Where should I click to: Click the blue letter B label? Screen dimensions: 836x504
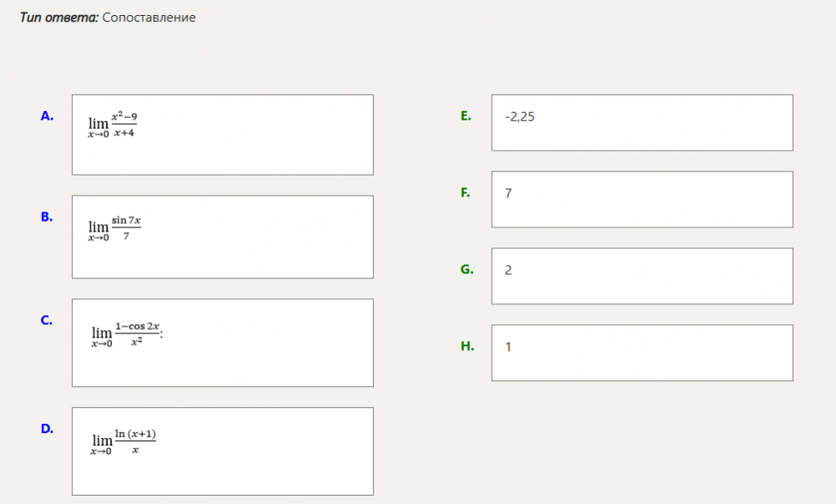pyautogui.click(x=47, y=216)
